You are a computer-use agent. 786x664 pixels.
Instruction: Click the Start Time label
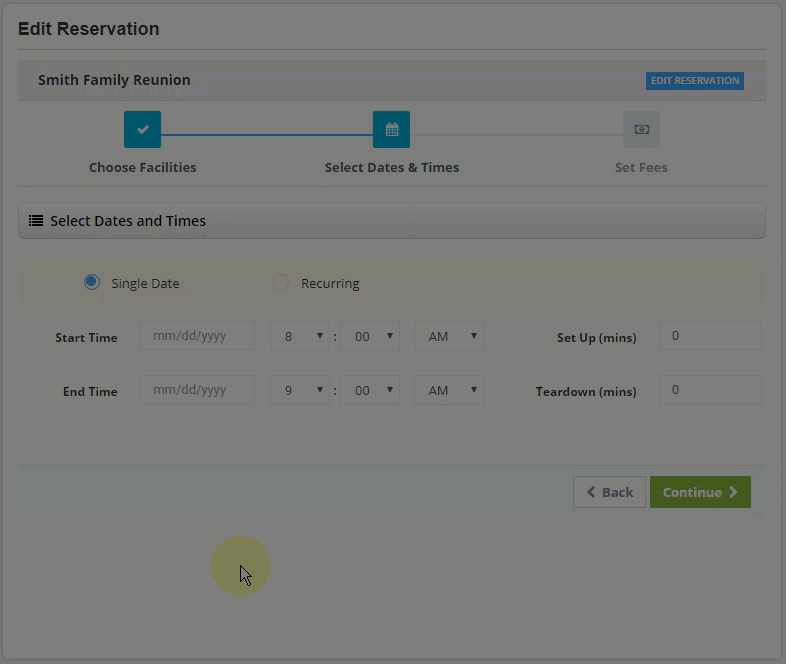click(x=86, y=338)
